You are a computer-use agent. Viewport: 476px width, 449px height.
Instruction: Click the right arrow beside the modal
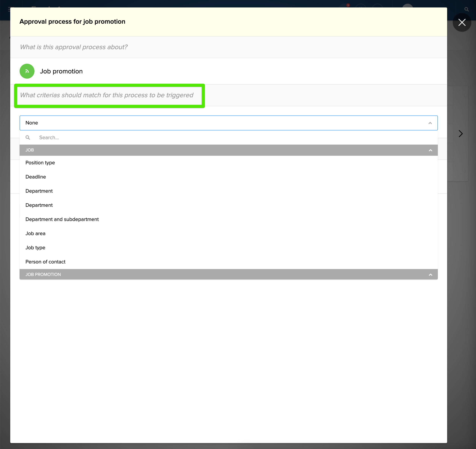click(x=460, y=134)
